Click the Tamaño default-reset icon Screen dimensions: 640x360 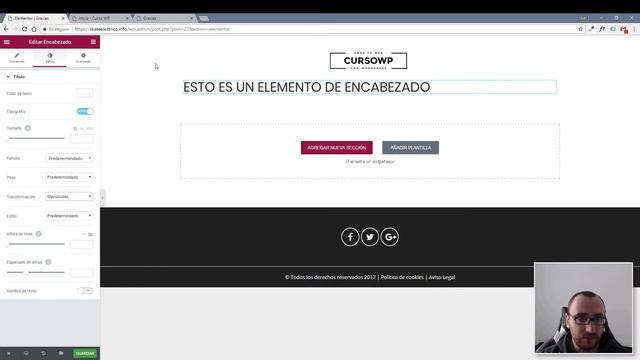28,128
